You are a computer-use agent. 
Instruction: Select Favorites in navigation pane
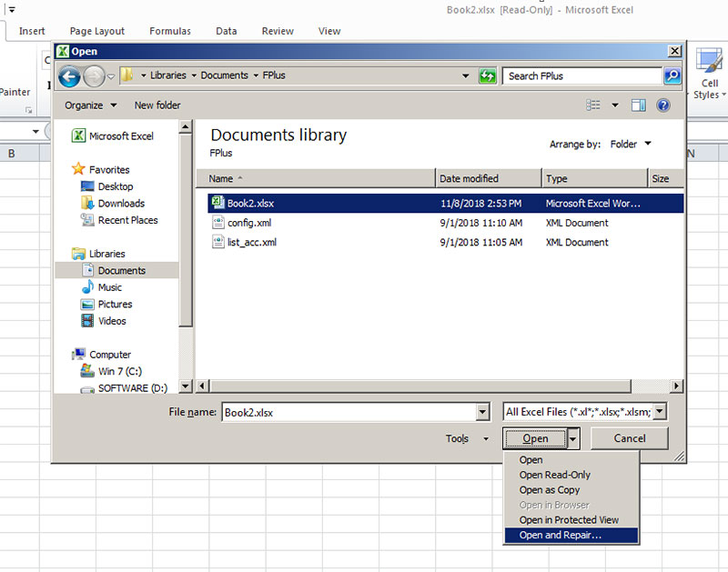101,169
